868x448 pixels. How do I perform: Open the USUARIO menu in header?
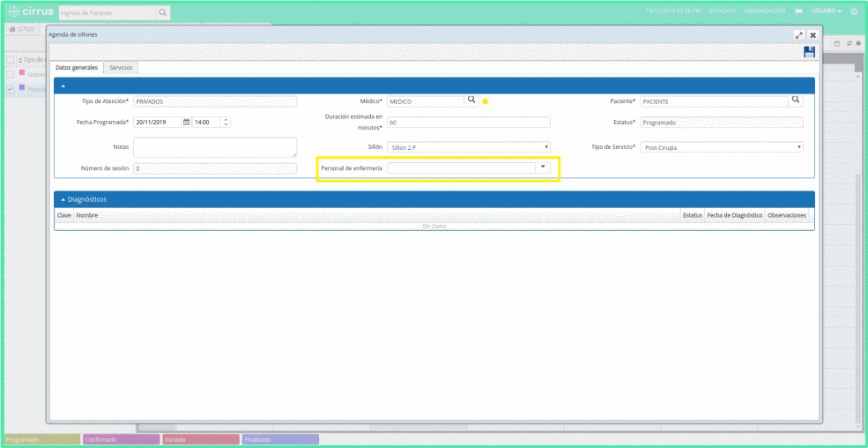click(826, 11)
